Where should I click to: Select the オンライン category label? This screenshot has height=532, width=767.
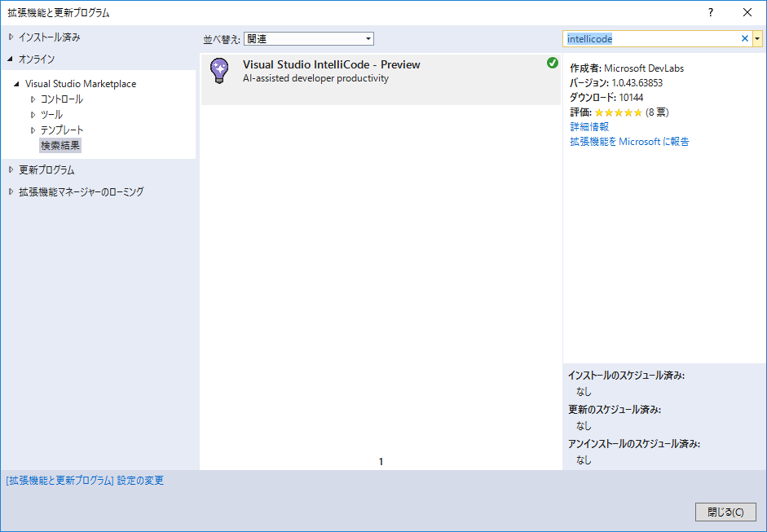coord(37,59)
